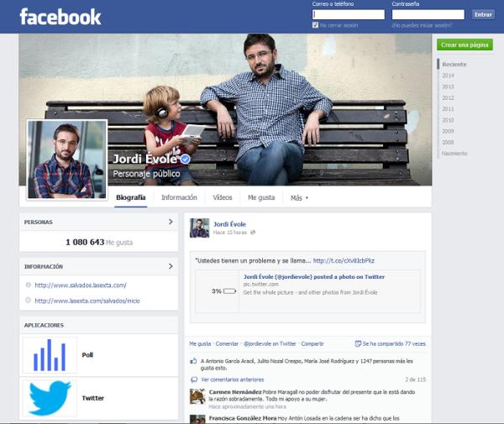Click the comment bubble icon for previous comments
This screenshot has height=424, width=504.
click(x=194, y=380)
